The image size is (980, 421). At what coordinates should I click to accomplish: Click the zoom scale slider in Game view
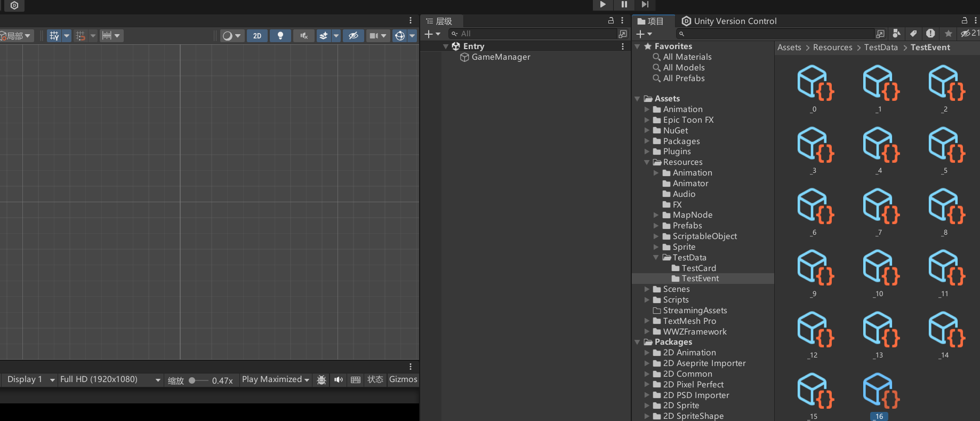198,380
